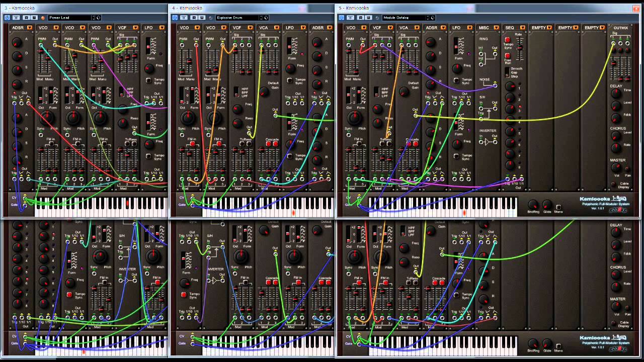Image resolution: width=644 pixels, height=362 pixels.
Task: Enable upper LFO Tempo Sync in window 4
Action: (289, 80)
